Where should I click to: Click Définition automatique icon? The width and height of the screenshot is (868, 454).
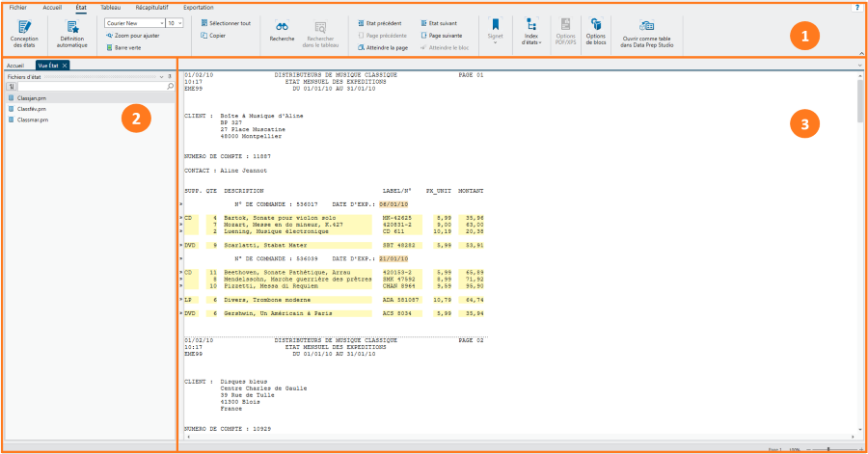tap(71, 32)
